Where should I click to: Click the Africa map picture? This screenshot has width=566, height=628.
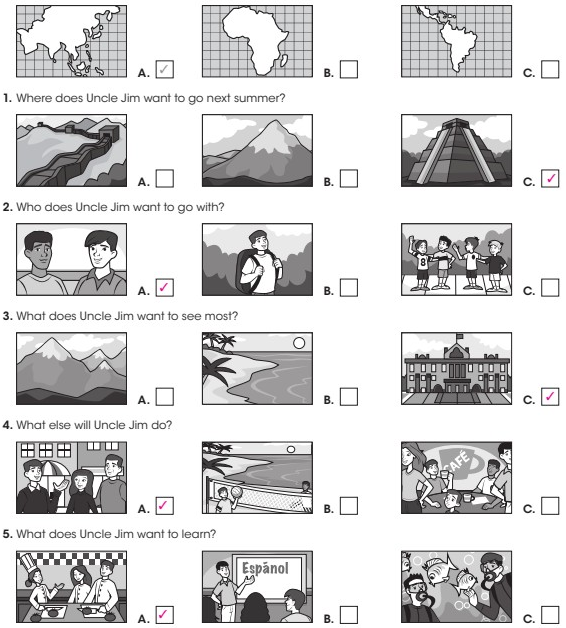pos(257,41)
